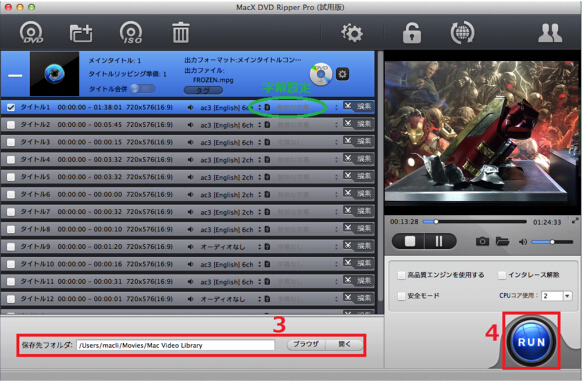Start ripping with the RUN button
The width and height of the screenshot is (582, 382).
tap(531, 342)
